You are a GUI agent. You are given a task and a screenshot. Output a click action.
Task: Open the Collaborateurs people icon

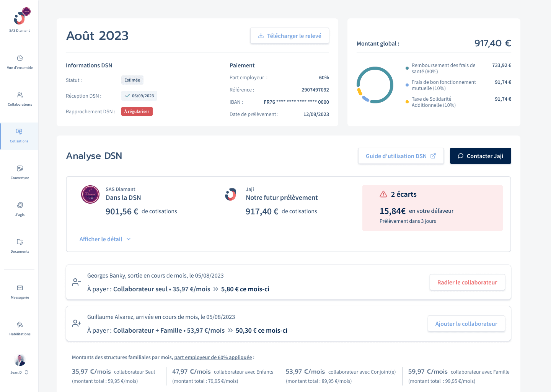pyautogui.click(x=20, y=95)
